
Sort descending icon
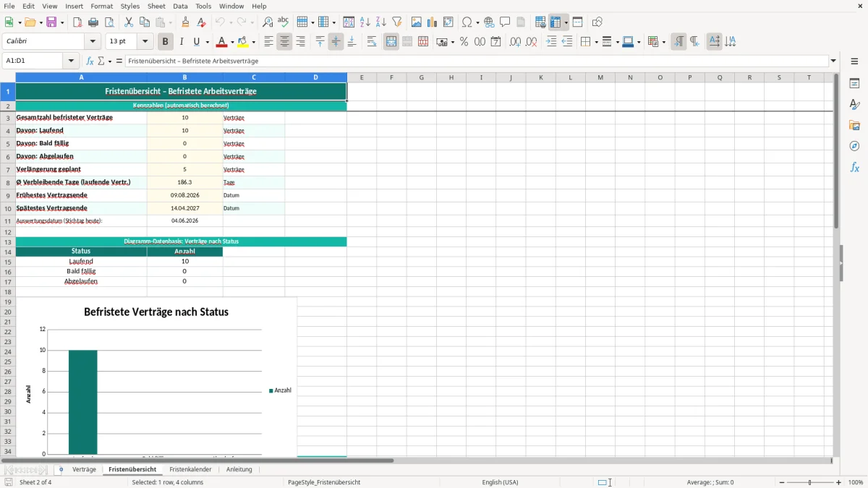pyautogui.click(x=380, y=22)
